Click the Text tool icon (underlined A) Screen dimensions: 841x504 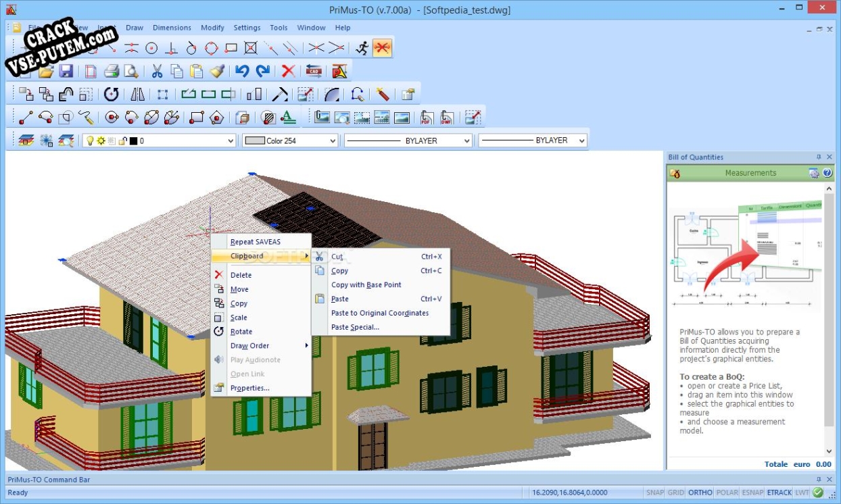[x=289, y=117]
